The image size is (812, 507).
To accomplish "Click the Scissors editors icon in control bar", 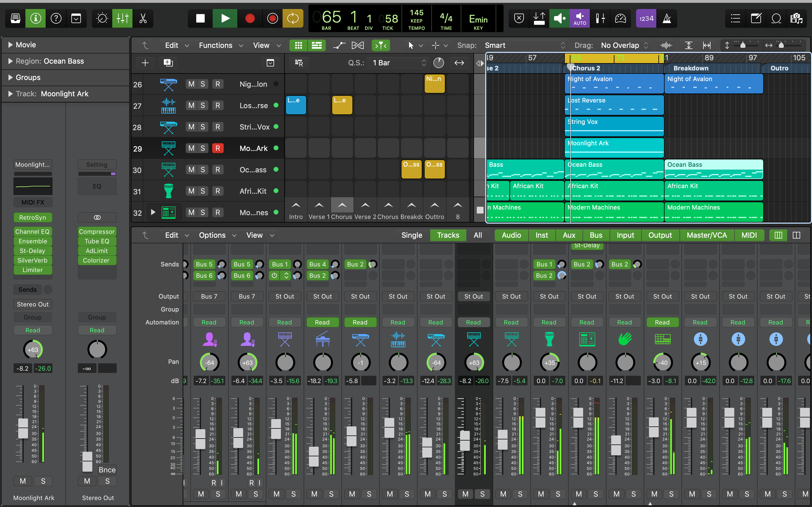I will tap(143, 18).
